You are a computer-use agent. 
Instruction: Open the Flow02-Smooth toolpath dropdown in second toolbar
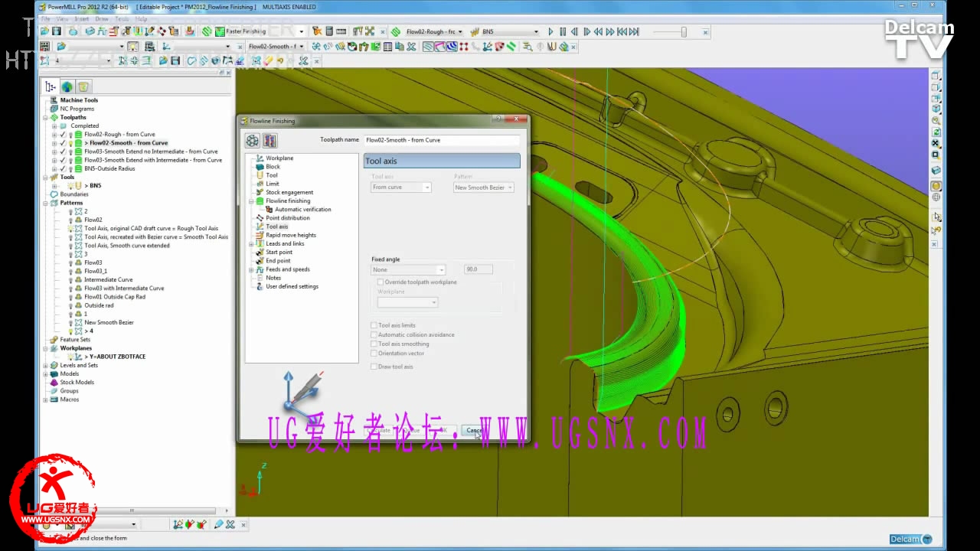(x=302, y=47)
